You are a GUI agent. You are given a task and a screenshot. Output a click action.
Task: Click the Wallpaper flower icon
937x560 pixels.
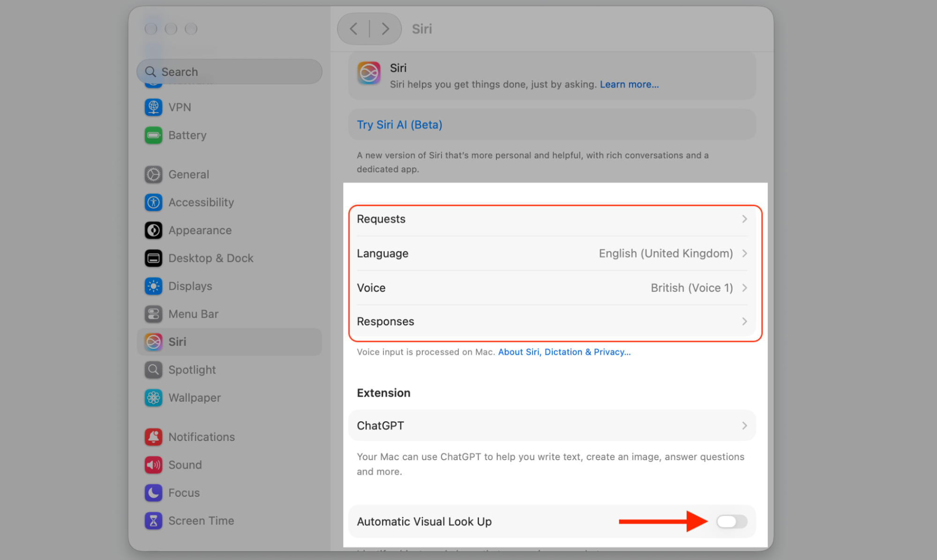pos(153,398)
